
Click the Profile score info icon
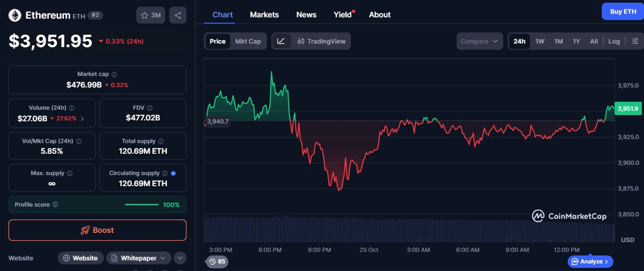[55, 205]
